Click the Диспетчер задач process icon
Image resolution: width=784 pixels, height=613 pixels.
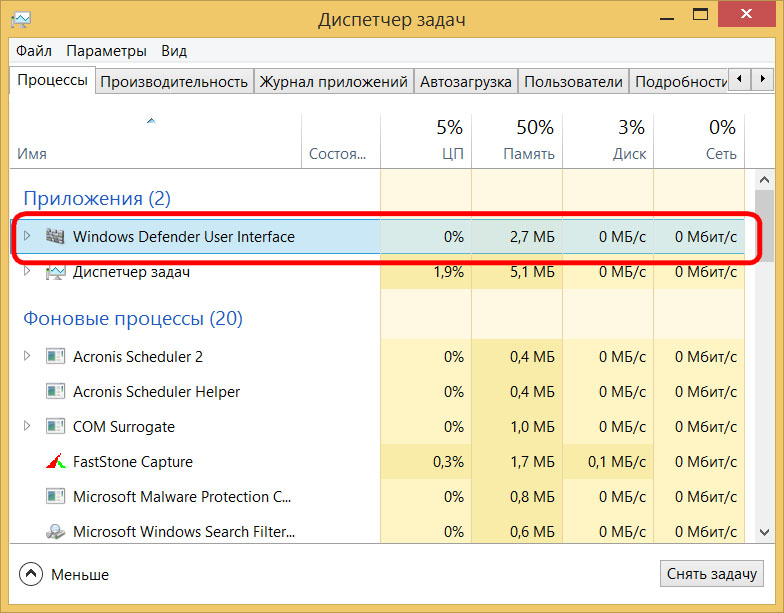click(x=55, y=272)
